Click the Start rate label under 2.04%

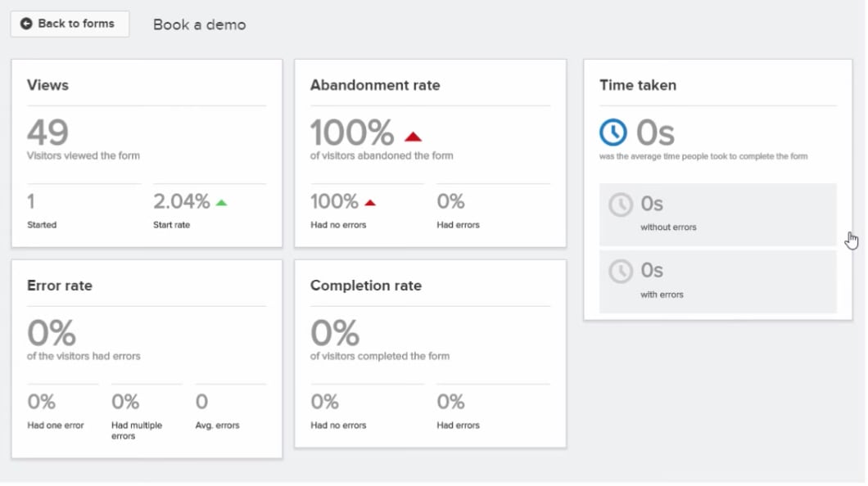(x=172, y=225)
